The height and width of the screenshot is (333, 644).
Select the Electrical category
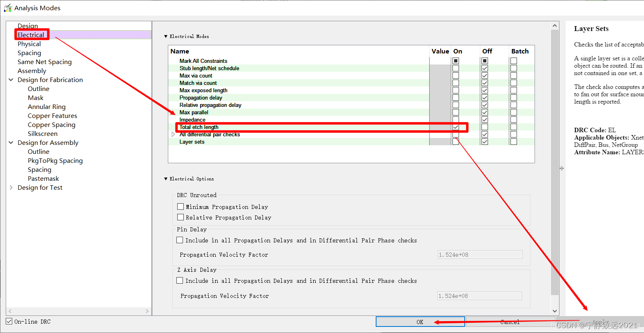coord(31,35)
